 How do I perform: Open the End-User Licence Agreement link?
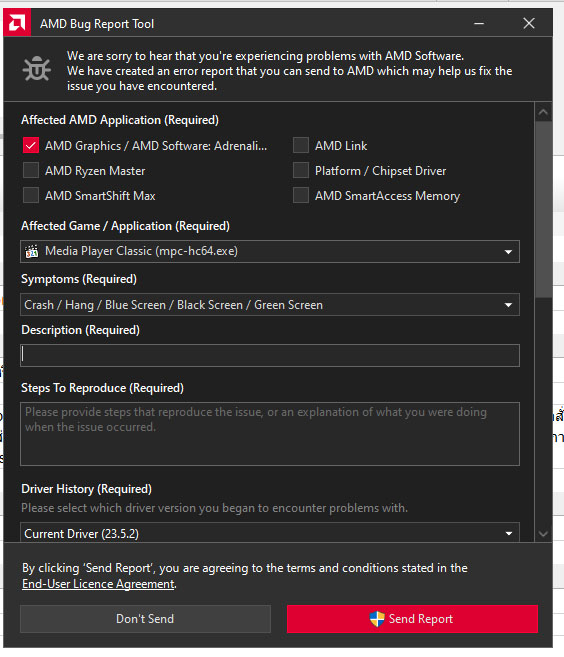pyautogui.click(x=98, y=584)
